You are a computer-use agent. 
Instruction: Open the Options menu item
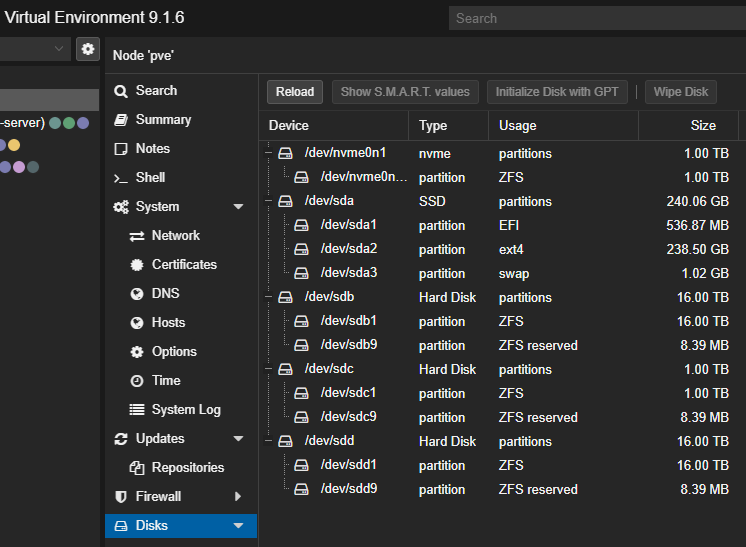pos(181,352)
